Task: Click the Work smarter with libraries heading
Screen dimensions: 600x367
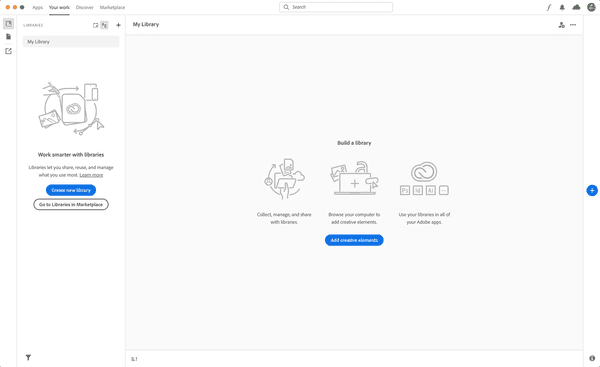Action: click(71, 155)
